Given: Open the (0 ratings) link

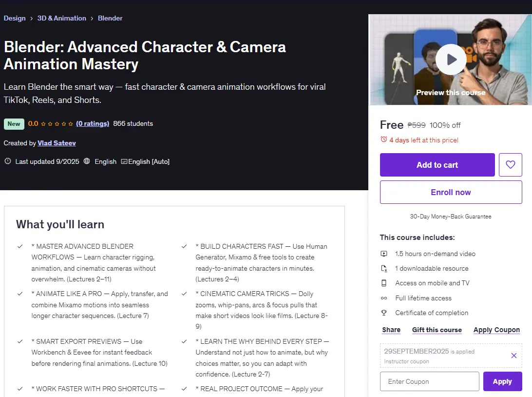Looking at the screenshot, I should pyautogui.click(x=93, y=123).
